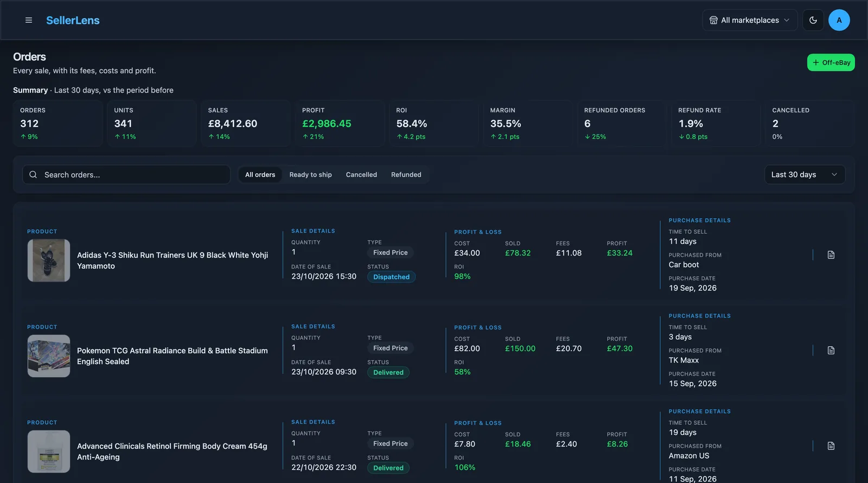Click the Orders page heading
This screenshot has width=868, height=483.
click(x=29, y=57)
